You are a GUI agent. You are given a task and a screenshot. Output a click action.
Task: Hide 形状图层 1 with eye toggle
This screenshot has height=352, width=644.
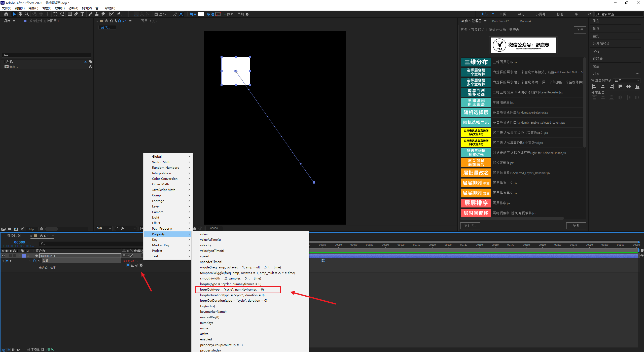click(3, 256)
